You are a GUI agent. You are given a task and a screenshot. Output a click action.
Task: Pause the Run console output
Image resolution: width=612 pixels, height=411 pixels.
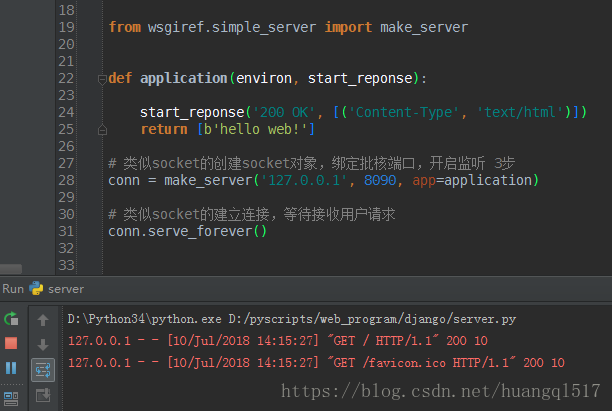[x=11, y=368]
